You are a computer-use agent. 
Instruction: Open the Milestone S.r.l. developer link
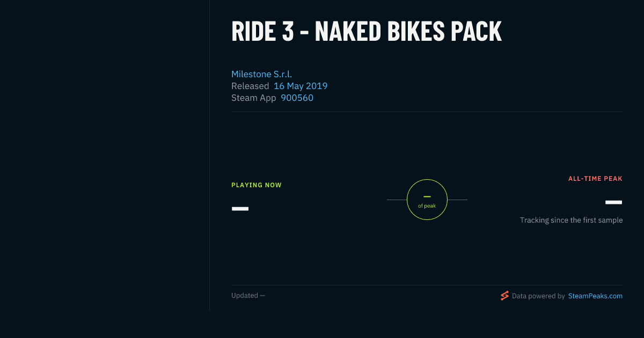tap(261, 74)
